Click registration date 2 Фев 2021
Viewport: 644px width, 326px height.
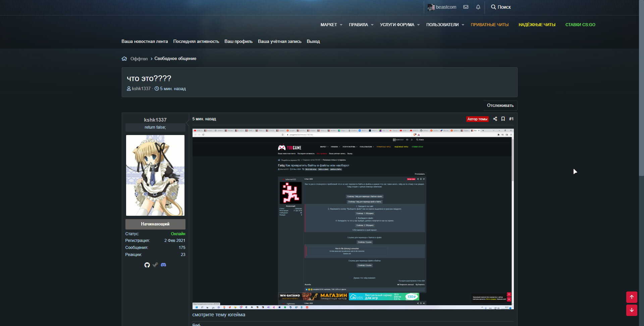(x=175, y=241)
